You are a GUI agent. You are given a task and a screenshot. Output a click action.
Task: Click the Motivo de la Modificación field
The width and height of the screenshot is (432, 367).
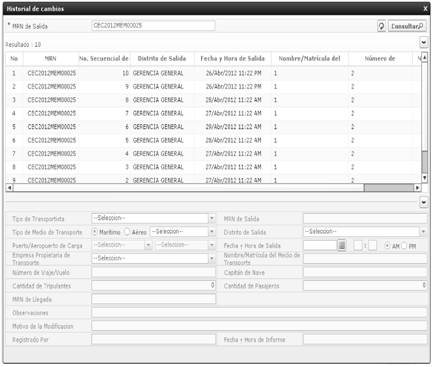pyautogui.click(x=259, y=326)
